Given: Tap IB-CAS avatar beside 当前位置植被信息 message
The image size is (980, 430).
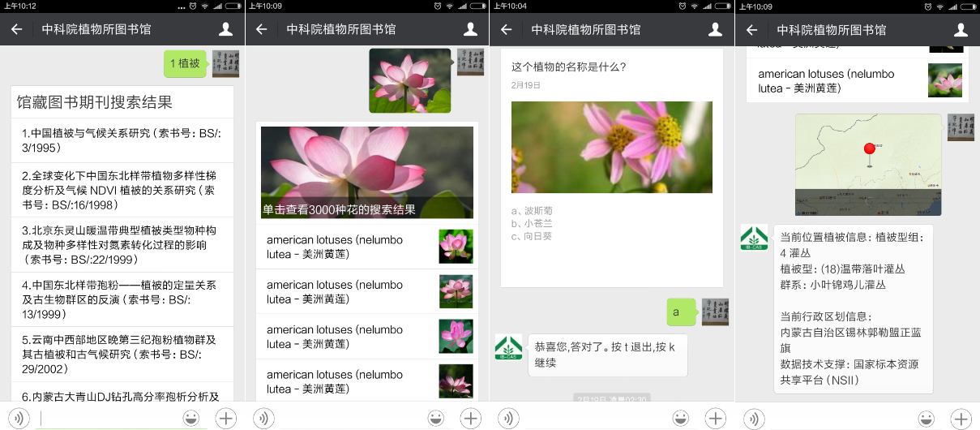Looking at the screenshot, I should pyautogui.click(x=754, y=237).
